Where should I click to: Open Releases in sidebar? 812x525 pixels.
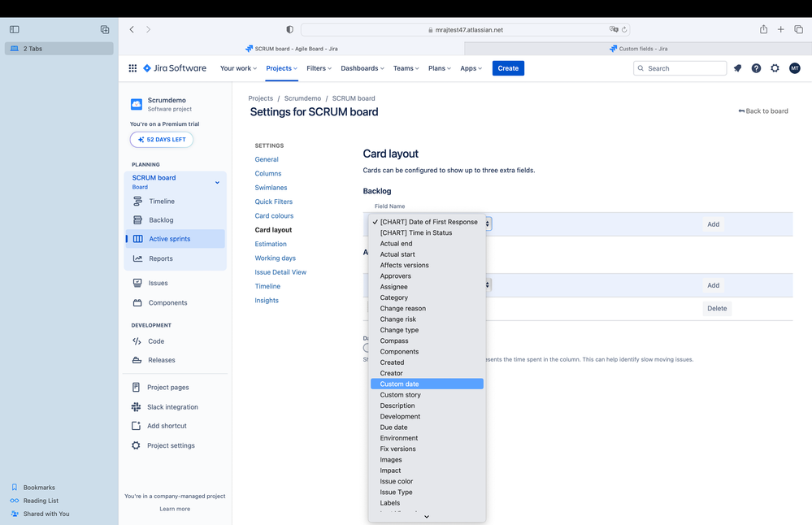point(175,360)
